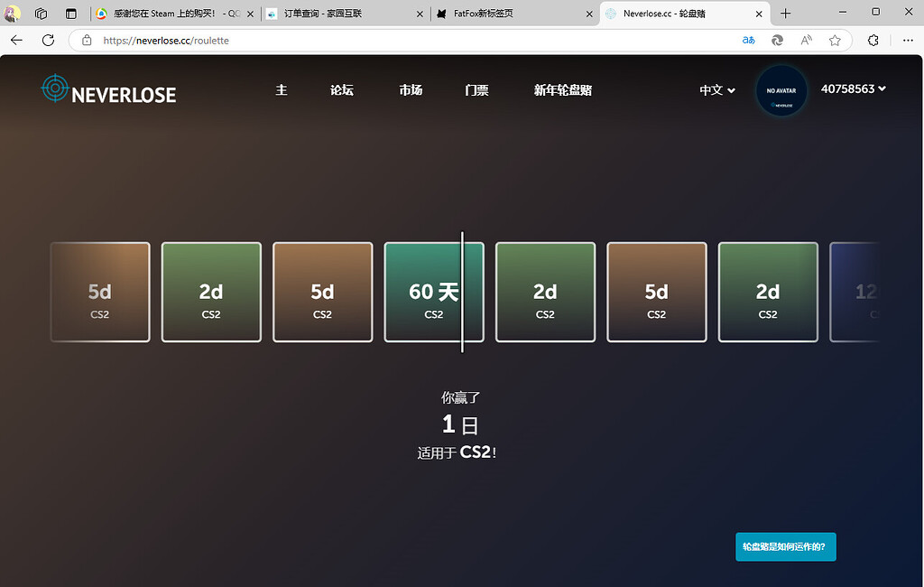Open the Settings and more menu
This screenshot has width=924, height=587.
tap(908, 40)
